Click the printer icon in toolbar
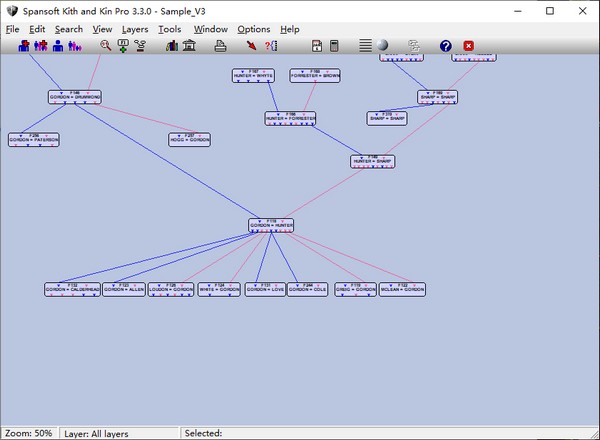The width and height of the screenshot is (600, 440). [221, 46]
